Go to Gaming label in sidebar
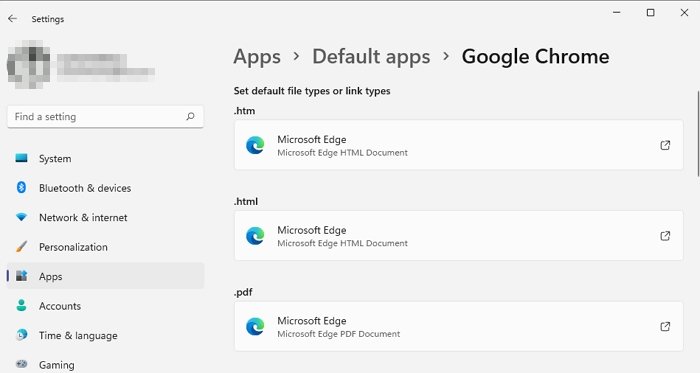The image size is (700, 373). [57, 365]
